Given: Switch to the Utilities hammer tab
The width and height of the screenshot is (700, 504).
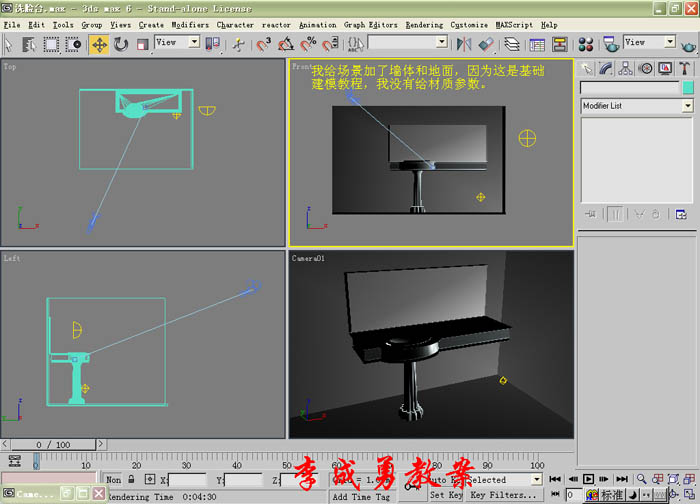Looking at the screenshot, I should (684, 68).
